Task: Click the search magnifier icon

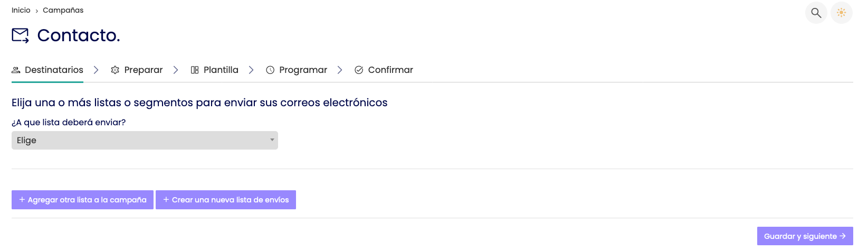Action: pos(816,13)
